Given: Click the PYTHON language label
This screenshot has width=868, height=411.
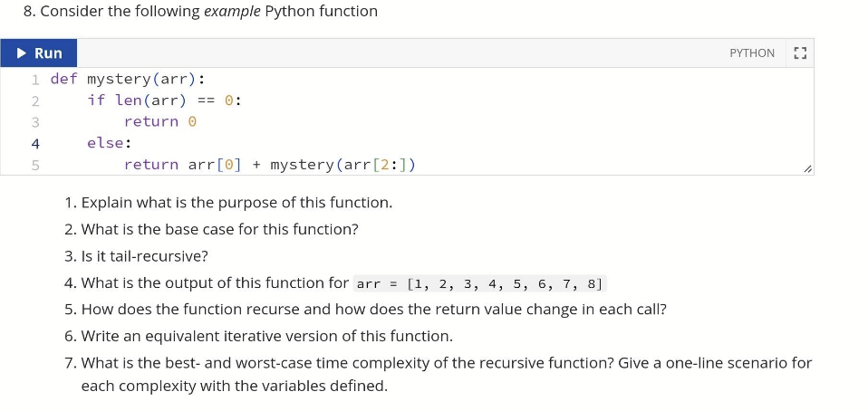Looking at the screenshot, I should (x=752, y=53).
